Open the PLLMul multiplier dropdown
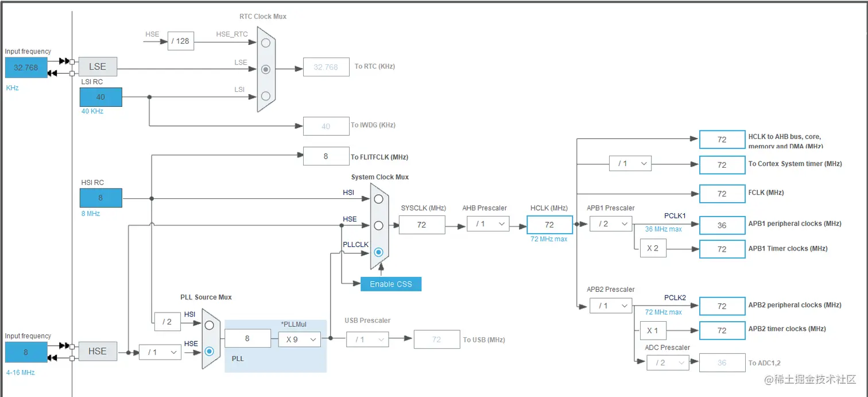This screenshot has width=868, height=397. tap(299, 340)
